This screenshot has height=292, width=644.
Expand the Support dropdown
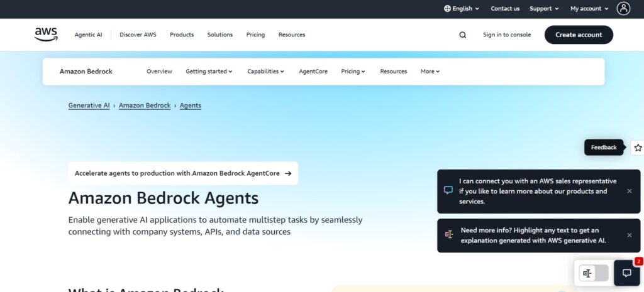[544, 9]
